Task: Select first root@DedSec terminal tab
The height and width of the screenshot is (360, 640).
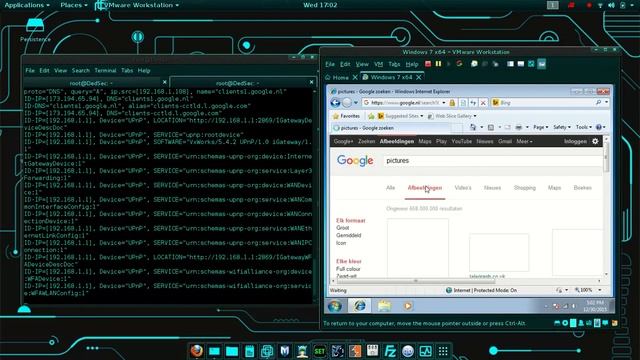Action: click(x=91, y=83)
